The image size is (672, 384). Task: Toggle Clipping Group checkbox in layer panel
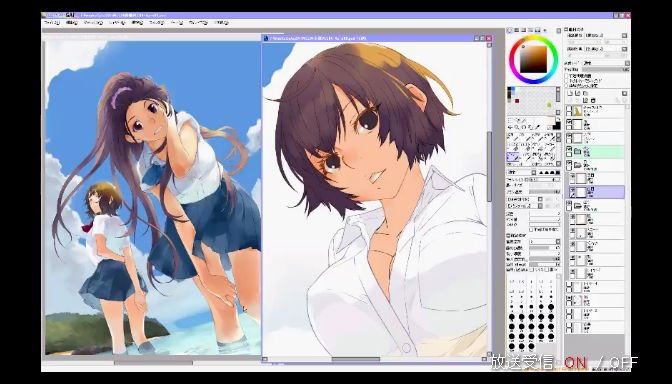pyautogui.click(x=566, y=81)
